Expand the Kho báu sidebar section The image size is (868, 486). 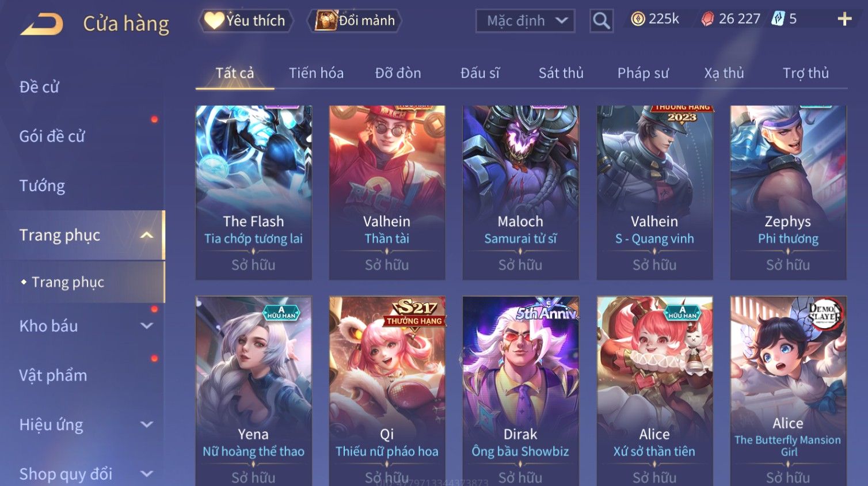147,326
